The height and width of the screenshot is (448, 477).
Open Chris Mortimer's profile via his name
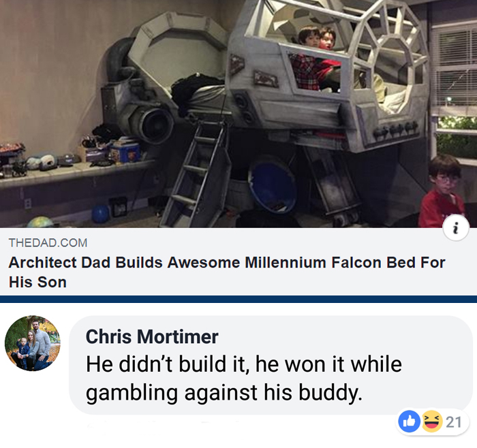pos(152,336)
